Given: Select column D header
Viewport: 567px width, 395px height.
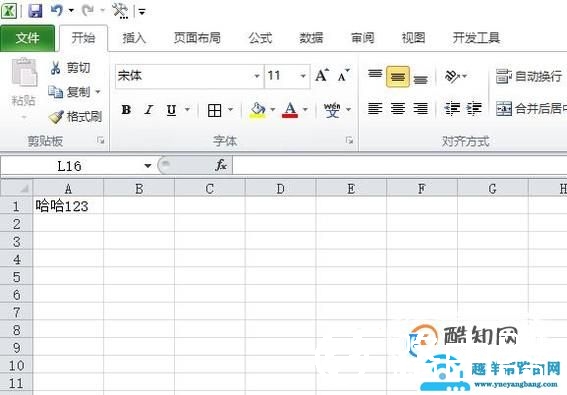Looking at the screenshot, I should pyautogui.click(x=280, y=188).
